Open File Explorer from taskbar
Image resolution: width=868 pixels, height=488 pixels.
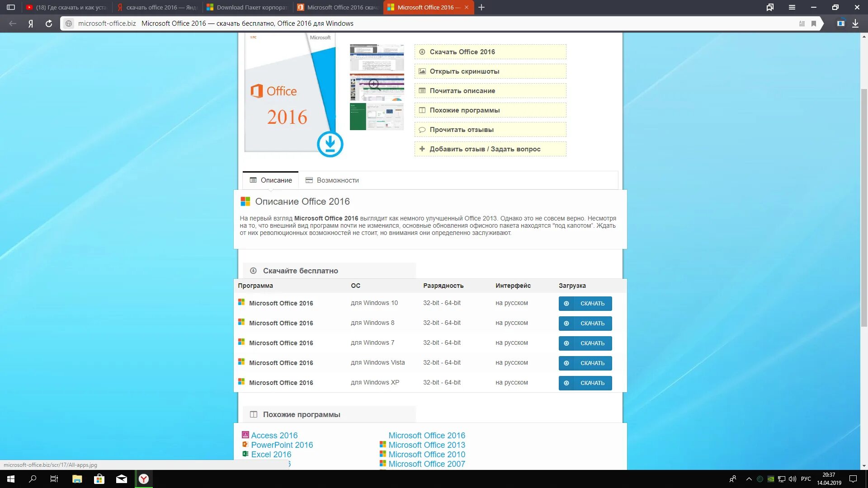click(77, 479)
